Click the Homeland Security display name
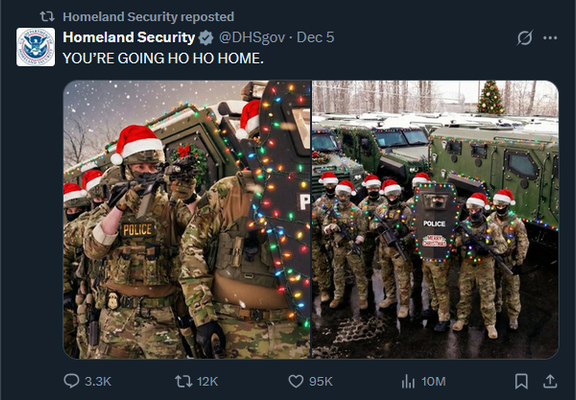 pos(129,37)
